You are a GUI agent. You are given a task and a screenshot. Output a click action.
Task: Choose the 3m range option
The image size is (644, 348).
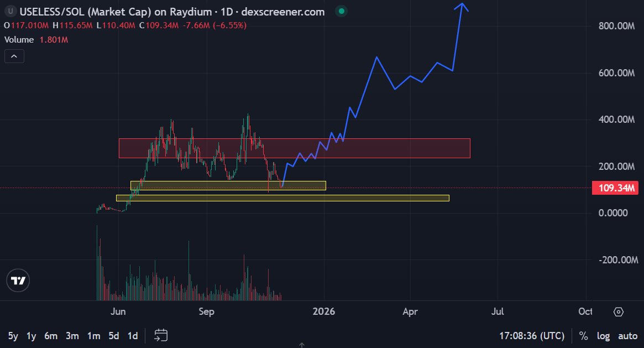72,336
